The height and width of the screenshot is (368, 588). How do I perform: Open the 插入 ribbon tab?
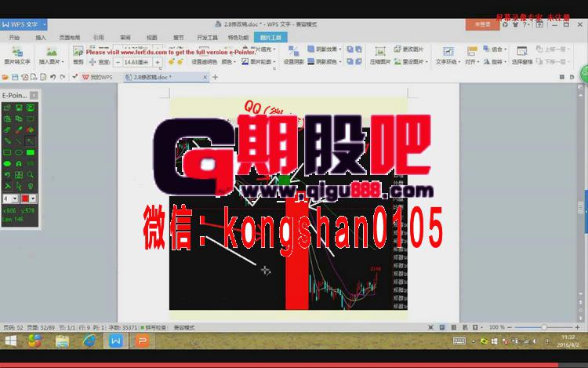point(41,38)
